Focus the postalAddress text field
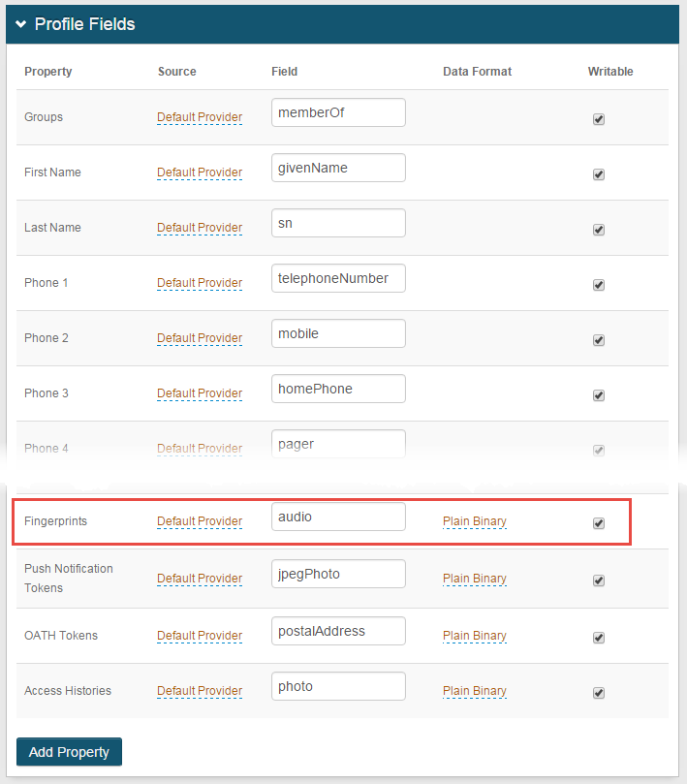Screen dimensions: 687x784 [338, 631]
